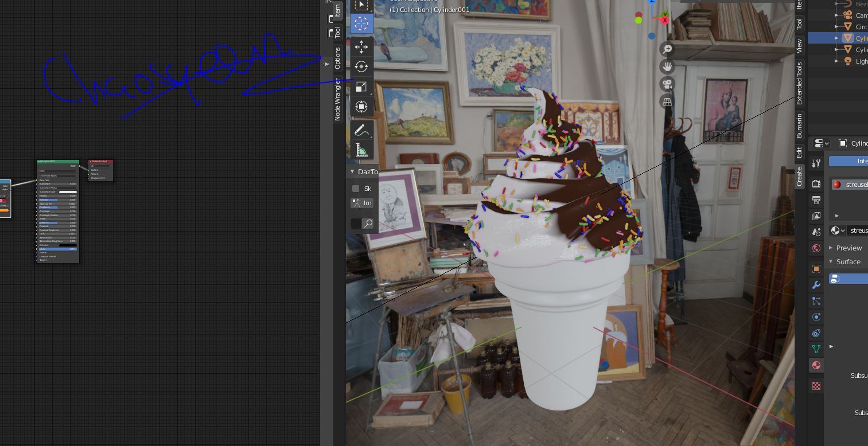Open the Object properties tab
Screen dimensions: 868x446
tap(816, 269)
